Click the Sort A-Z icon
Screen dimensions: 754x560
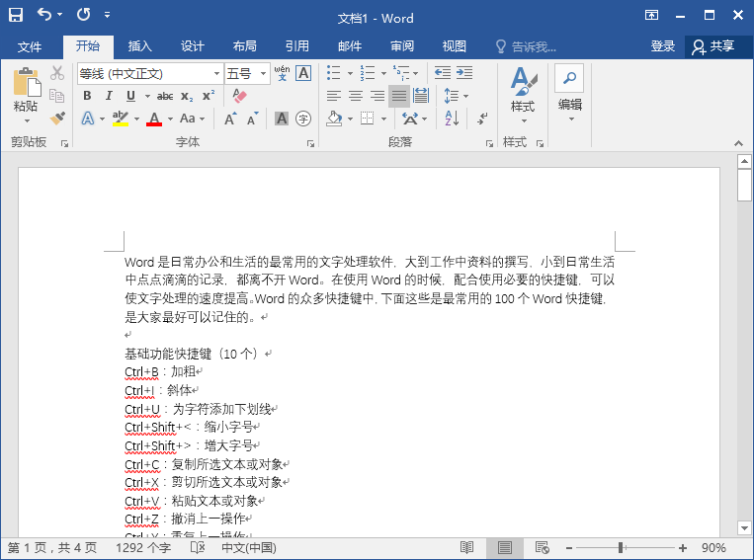452,119
